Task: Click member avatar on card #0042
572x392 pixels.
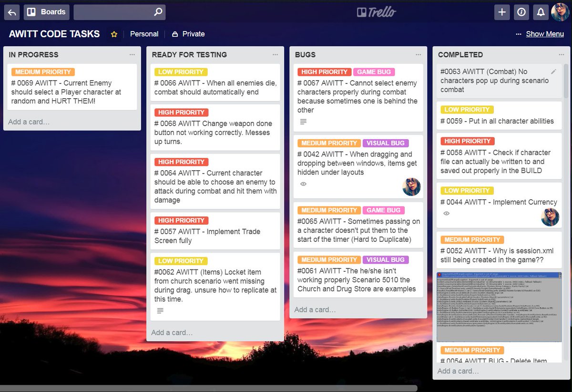Action: (411, 186)
